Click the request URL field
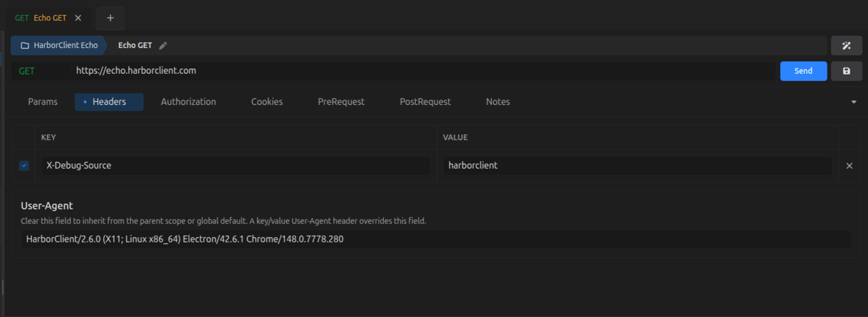The height and width of the screenshot is (317, 868). point(423,70)
